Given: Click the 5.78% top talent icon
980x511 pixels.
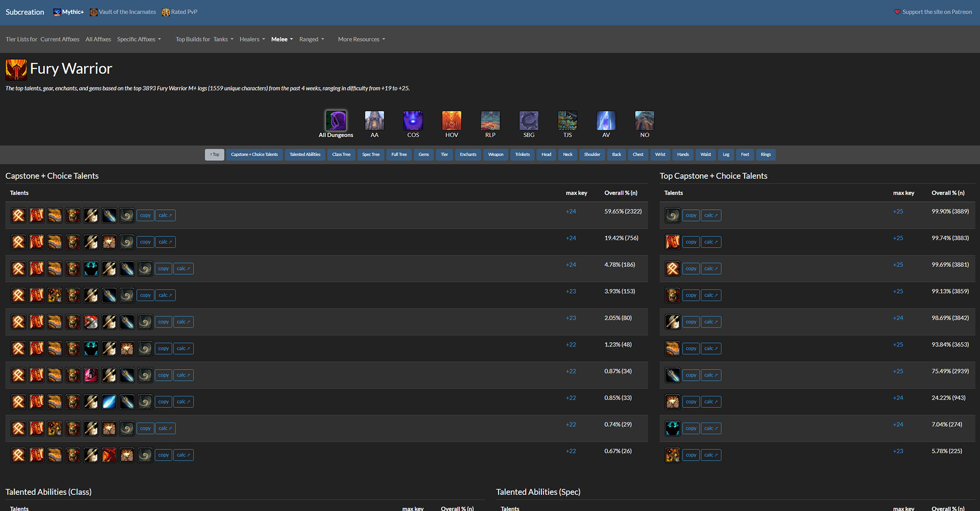Looking at the screenshot, I should [673, 455].
